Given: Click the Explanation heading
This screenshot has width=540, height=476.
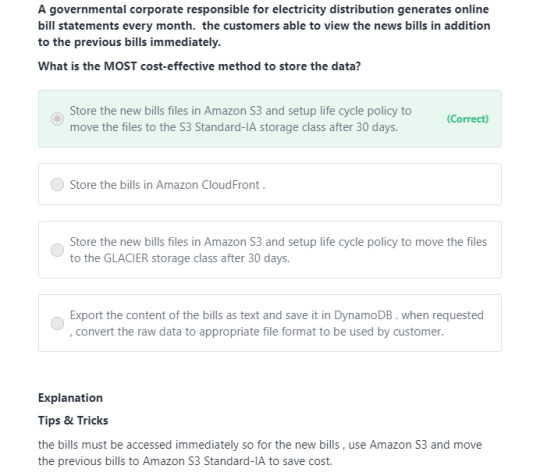Looking at the screenshot, I should coord(70,398).
